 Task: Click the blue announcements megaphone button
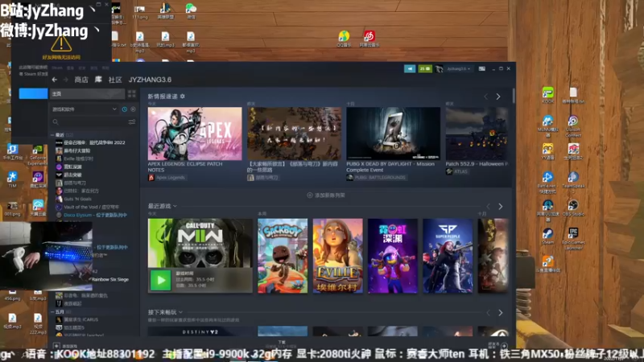point(410,68)
